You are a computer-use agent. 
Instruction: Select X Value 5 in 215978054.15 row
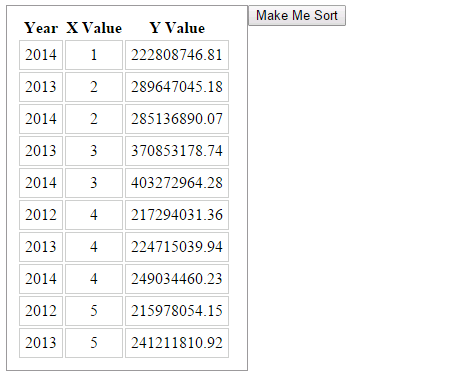coord(94,311)
